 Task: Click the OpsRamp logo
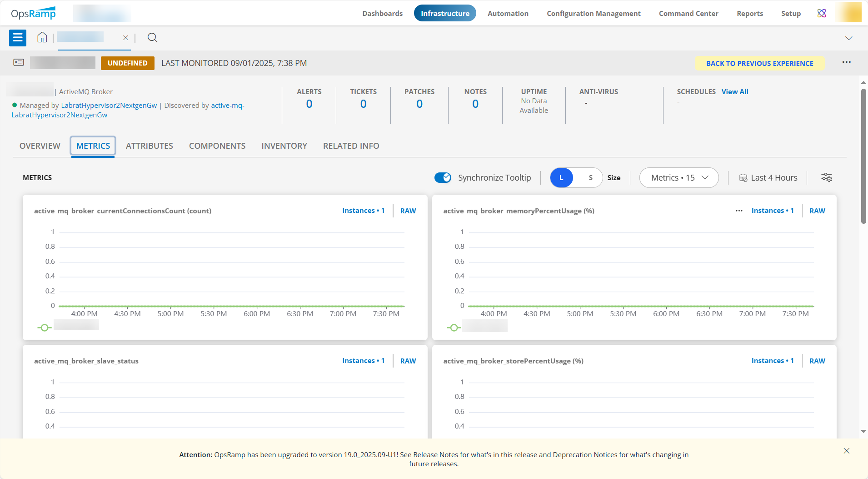(34, 13)
